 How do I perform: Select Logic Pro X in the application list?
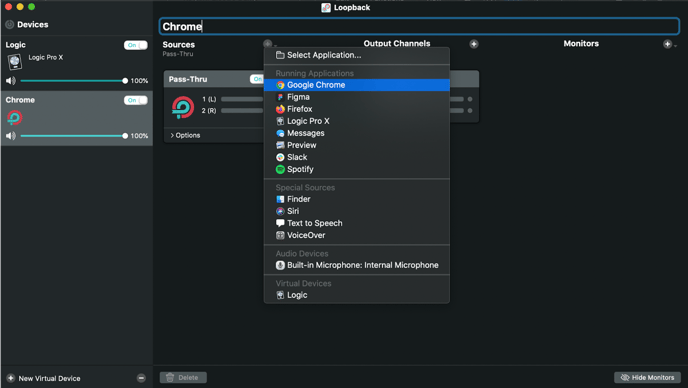pos(357,121)
